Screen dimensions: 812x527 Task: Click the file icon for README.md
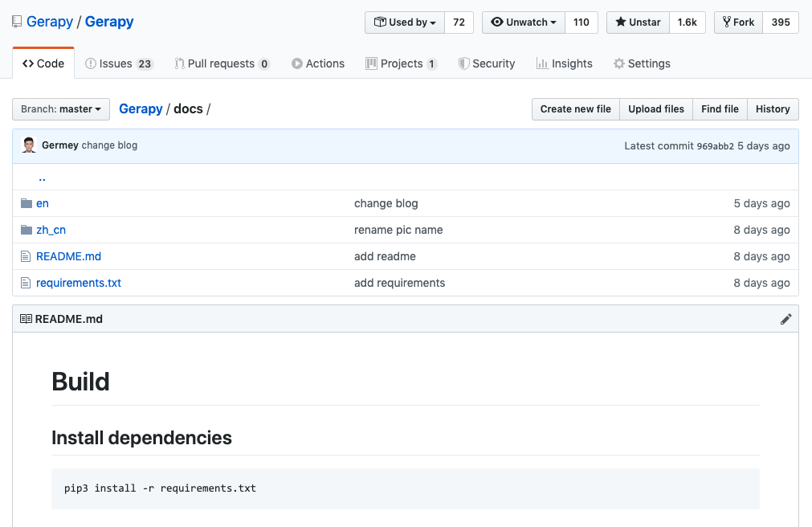[26, 256]
